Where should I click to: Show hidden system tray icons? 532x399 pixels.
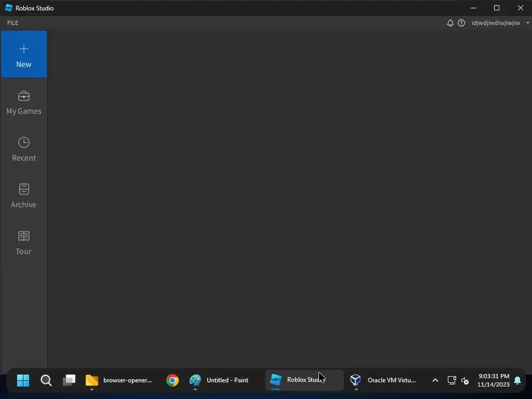tap(435, 380)
